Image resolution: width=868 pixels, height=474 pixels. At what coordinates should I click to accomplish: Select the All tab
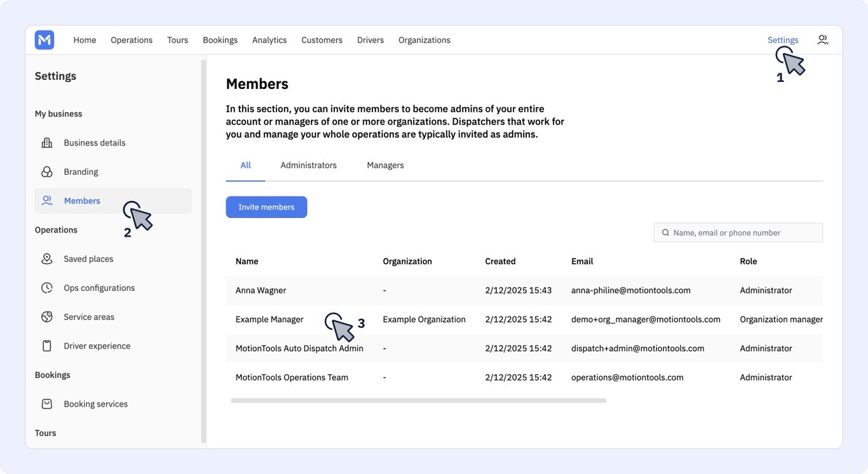click(x=245, y=165)
